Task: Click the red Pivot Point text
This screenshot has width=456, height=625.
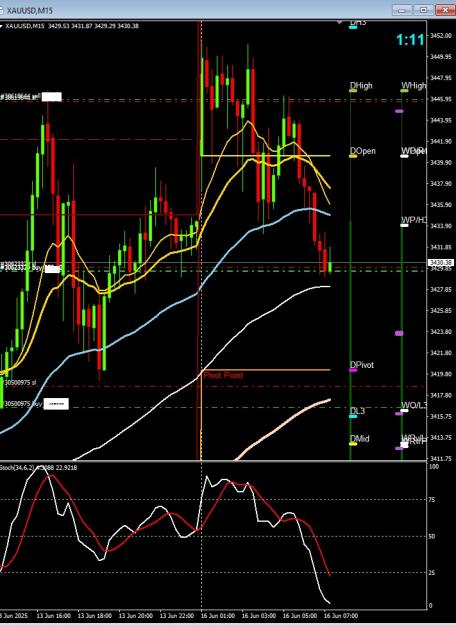Action: 223,375
